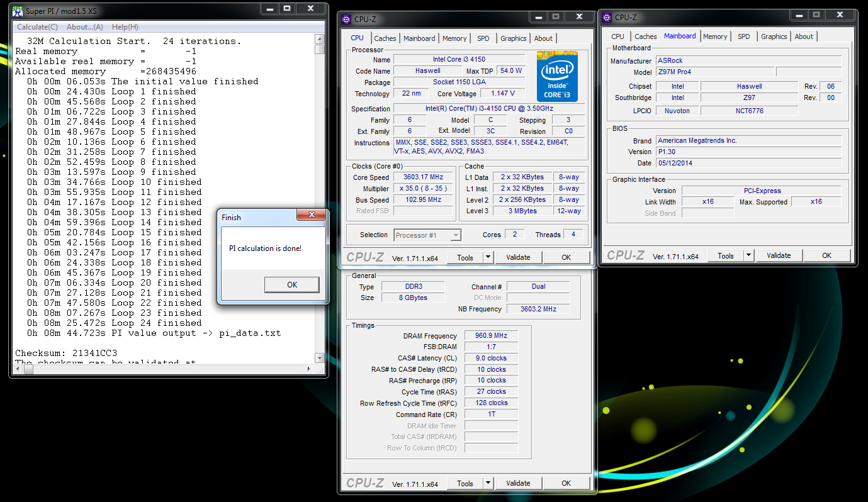The width and height of the screenshot is (868, 502).
Task: Confirm the PI calculation done dialog with OK
Action: (x=292, y=285)
